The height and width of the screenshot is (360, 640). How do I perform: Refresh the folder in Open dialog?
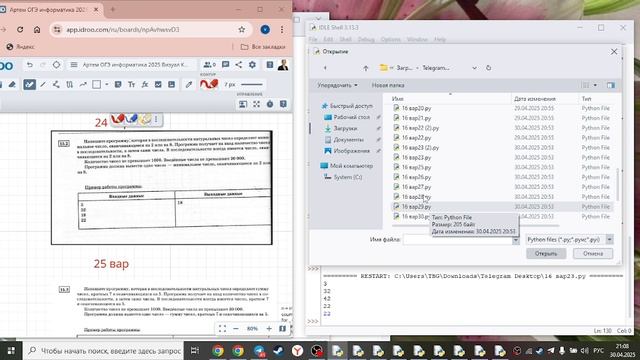click(489, 68)
